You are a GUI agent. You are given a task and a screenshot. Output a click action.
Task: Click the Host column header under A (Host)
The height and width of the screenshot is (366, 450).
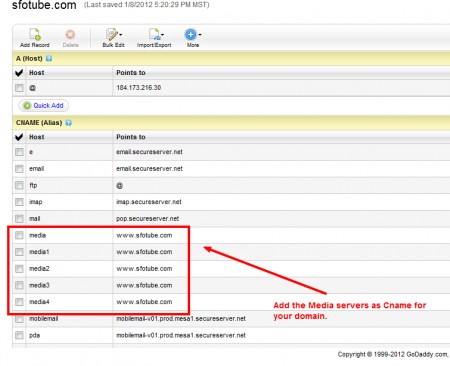click(37, 73)
